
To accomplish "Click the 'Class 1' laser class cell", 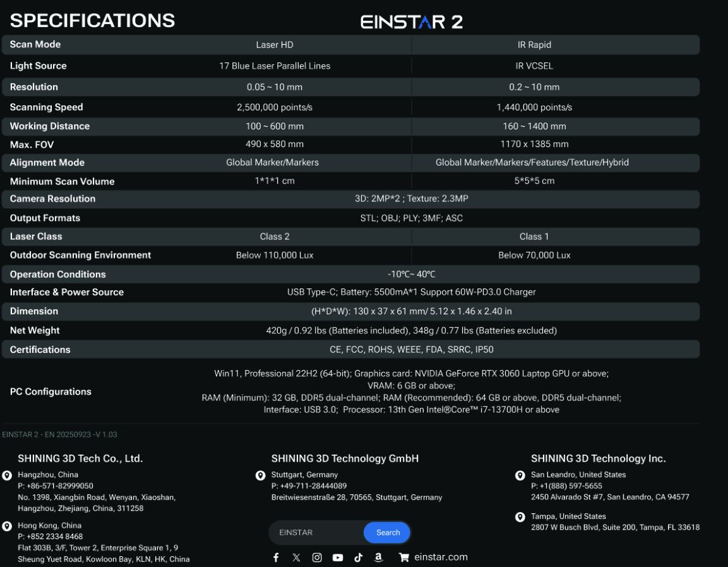I will pos(534,237).
